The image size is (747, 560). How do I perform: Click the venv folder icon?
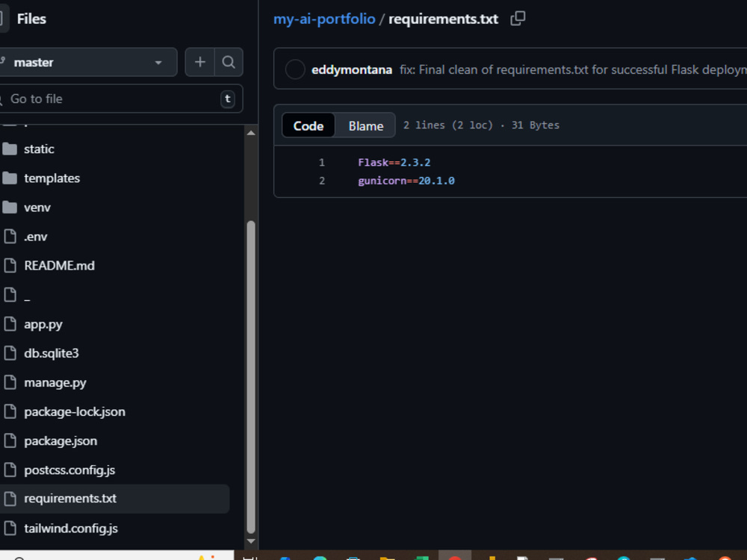coord(10,208)
